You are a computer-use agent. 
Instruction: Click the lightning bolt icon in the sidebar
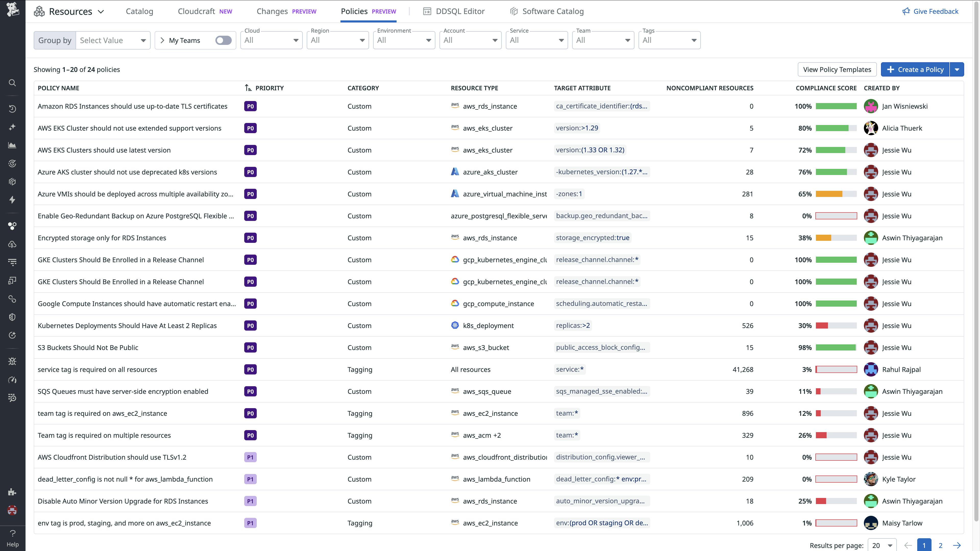pos(13,200)
